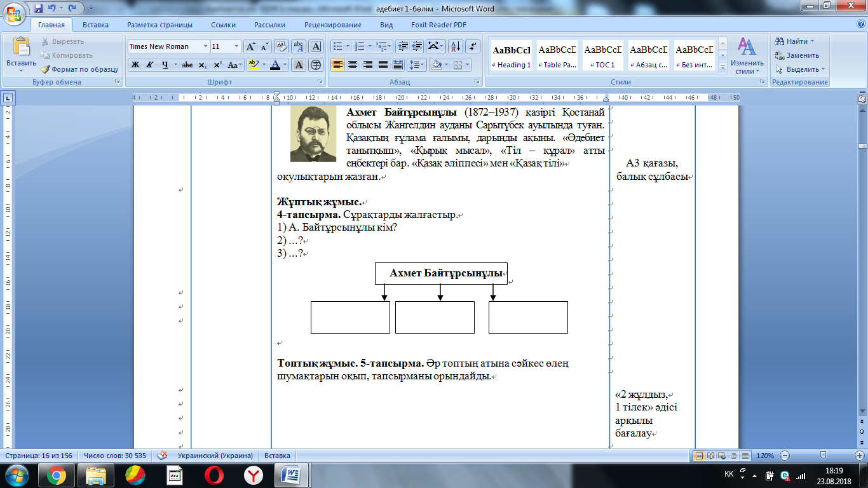Toggle italic formatting (К)
The image size is (868, 488).
click(x=150, y=65)
